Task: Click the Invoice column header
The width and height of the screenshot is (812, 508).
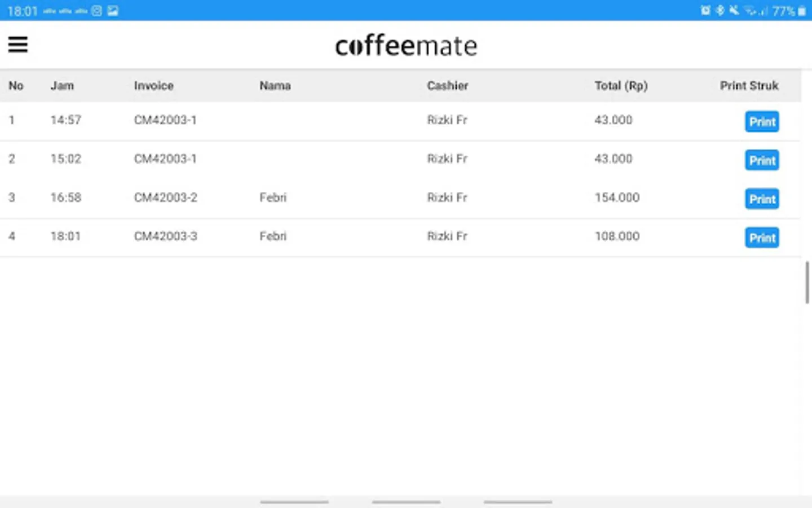Action: coord(153,86)
